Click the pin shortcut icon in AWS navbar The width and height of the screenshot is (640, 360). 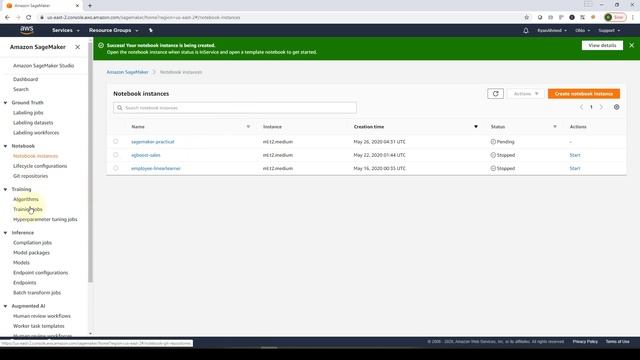click(x=151, y=30)
